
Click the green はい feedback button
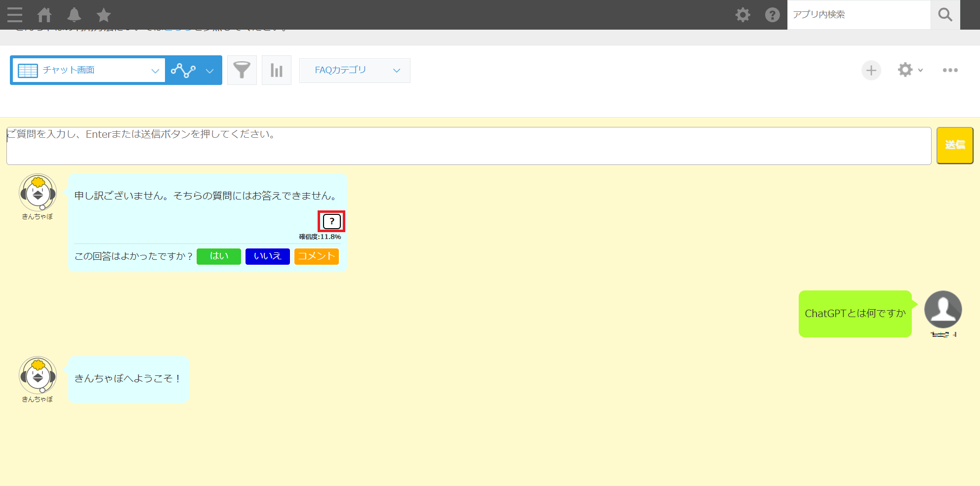click(219, 256)
